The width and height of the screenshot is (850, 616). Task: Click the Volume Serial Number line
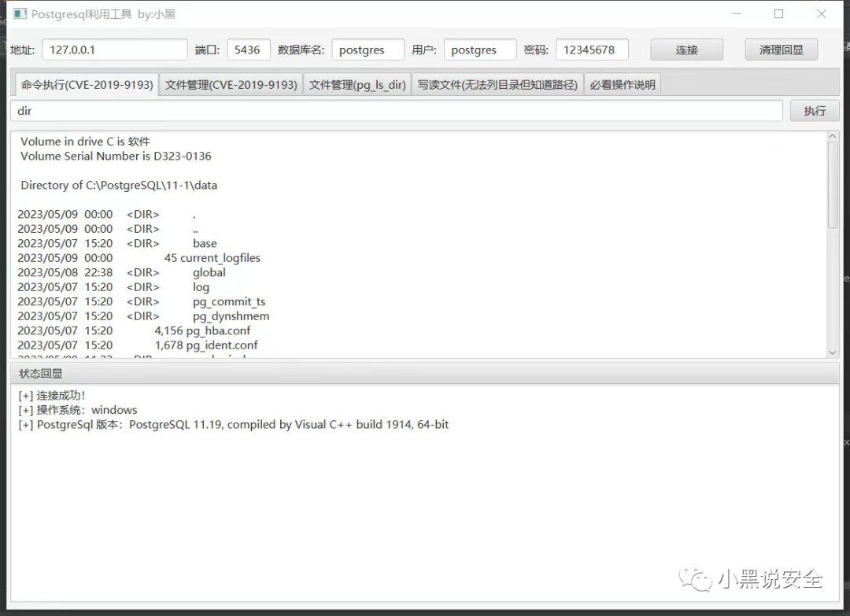[x=116, y=156]
